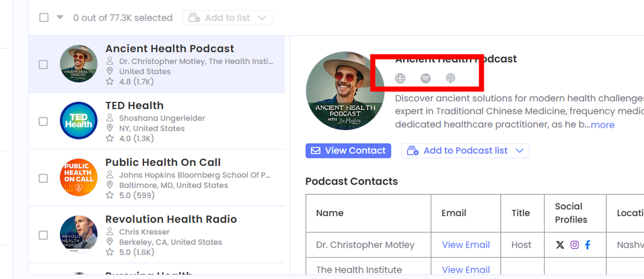Viewport: 644px width, 279px height.
Task: Click the location pin for TED Health
Action: click(x=109, y=128)
